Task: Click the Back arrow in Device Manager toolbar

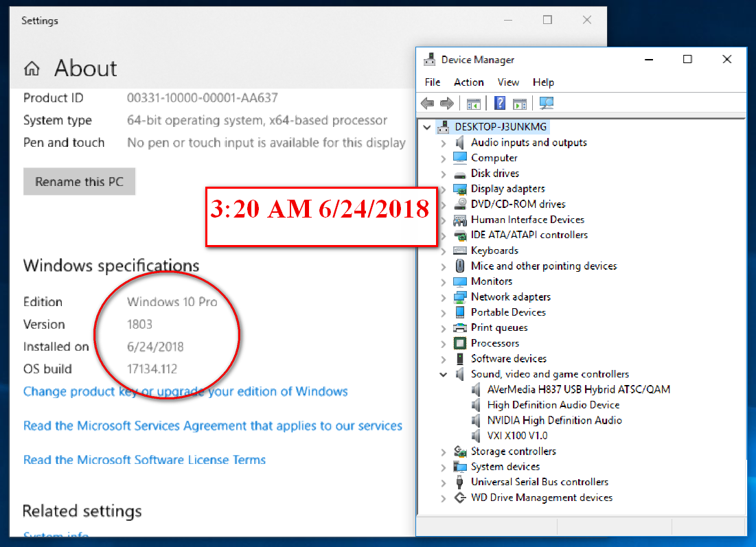Action: (427, 103)
